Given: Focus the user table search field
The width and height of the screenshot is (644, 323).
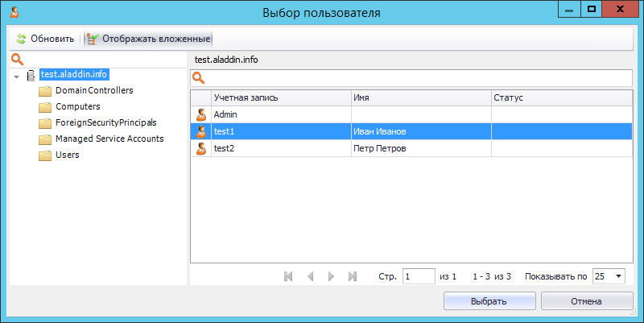Looking at the screenshot, I should pyautogui.click(x=411, y=78).
